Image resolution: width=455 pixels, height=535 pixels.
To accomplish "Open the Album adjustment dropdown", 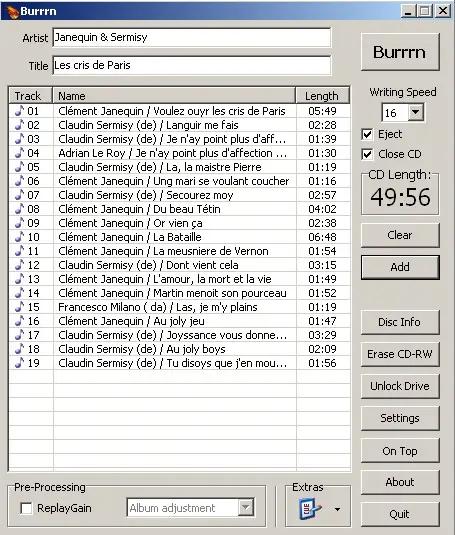I will pyautogui.click(x=246, y=508).
